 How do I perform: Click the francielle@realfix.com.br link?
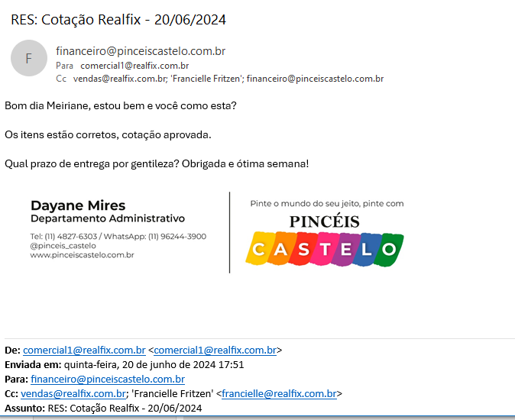[279, 394]
